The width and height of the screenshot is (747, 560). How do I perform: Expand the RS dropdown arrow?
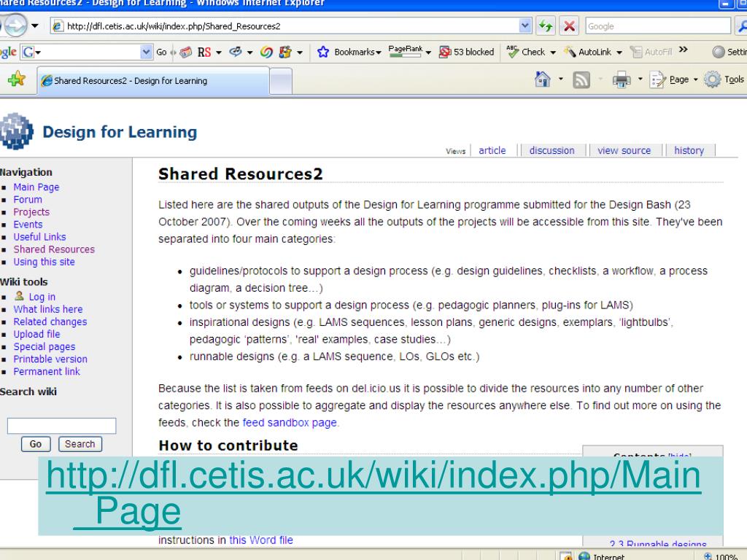coord(219,52)
